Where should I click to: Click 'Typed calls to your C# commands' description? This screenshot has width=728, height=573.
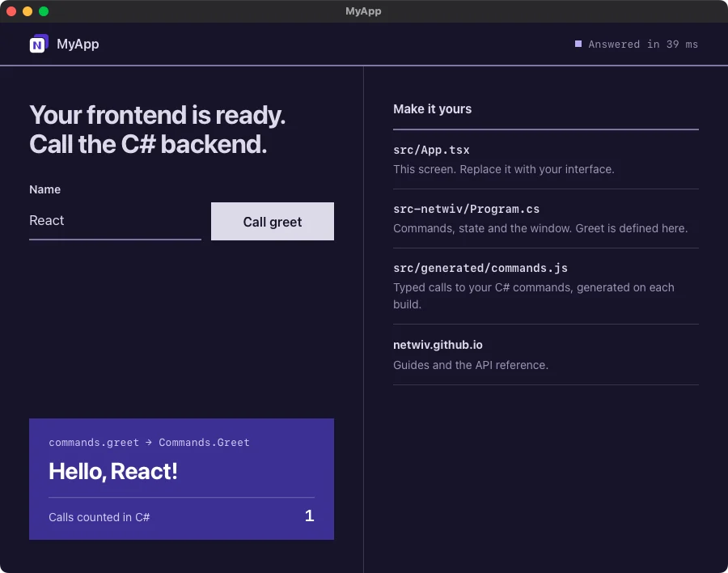tap(534, 295)
